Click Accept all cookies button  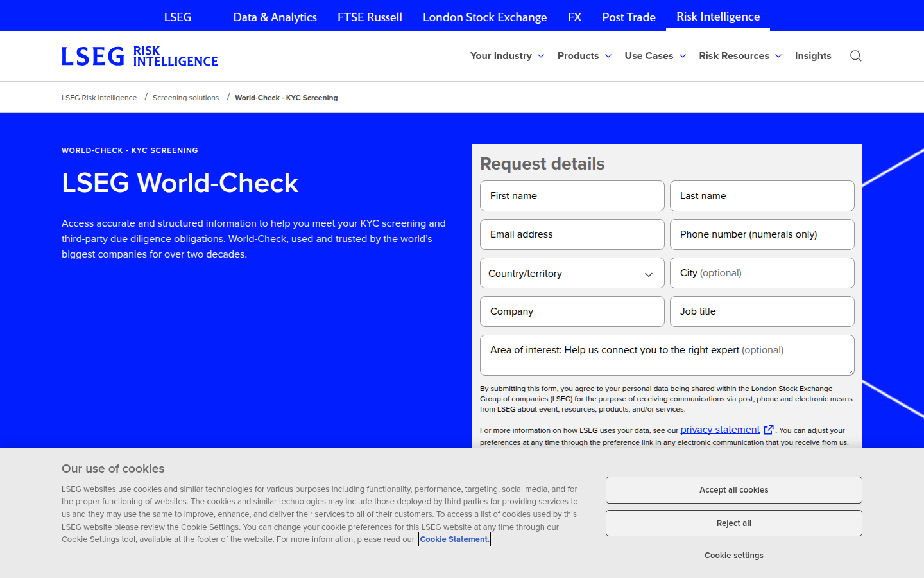coord(734,490)
